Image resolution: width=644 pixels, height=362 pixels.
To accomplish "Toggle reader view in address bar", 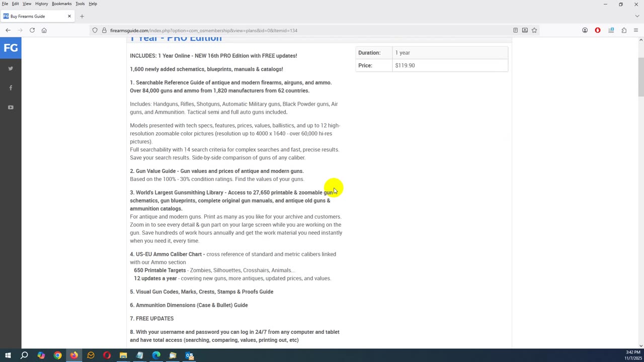I will pyautogui.click(x=515, y=30).
